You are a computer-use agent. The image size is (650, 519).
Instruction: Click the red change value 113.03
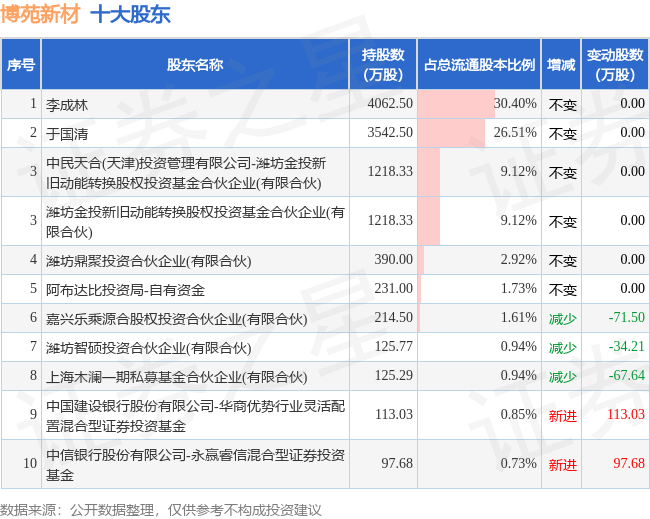(626, 414)
